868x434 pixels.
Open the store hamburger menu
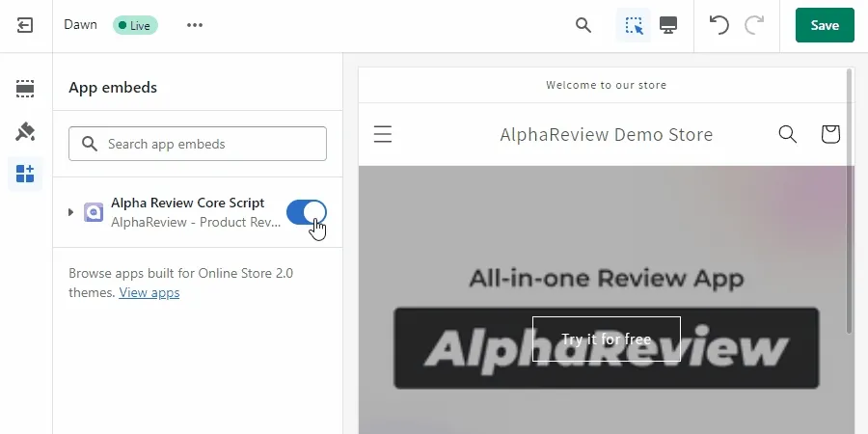point(383,134)
